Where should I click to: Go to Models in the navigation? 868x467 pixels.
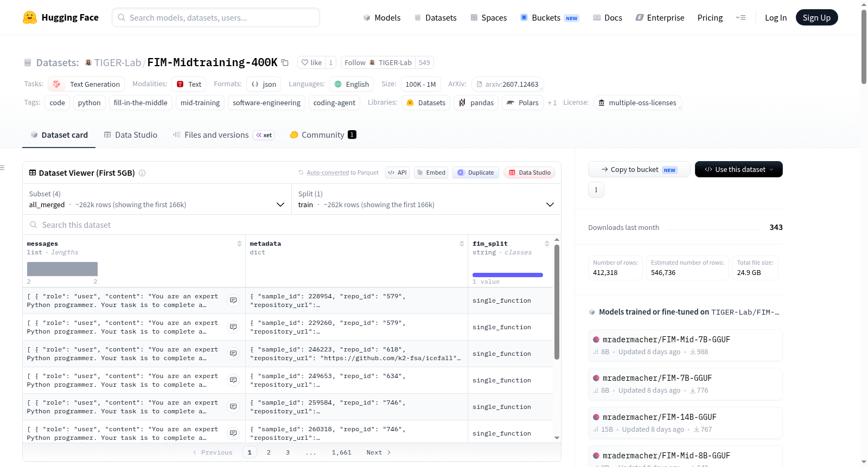coord(382,17)
